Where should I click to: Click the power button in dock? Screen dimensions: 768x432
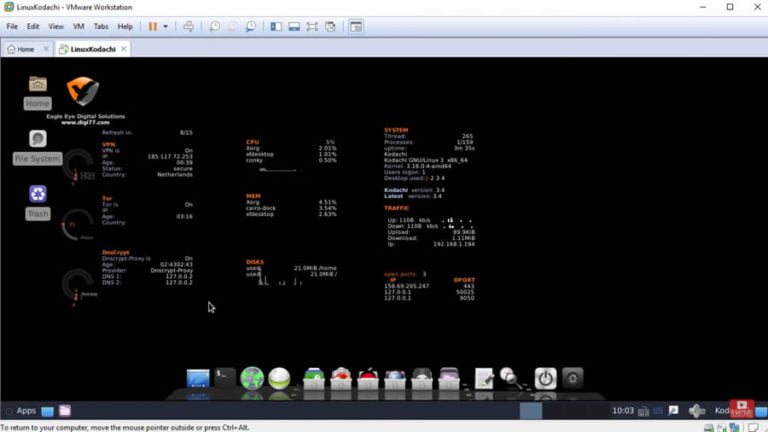tap(545, 378)
